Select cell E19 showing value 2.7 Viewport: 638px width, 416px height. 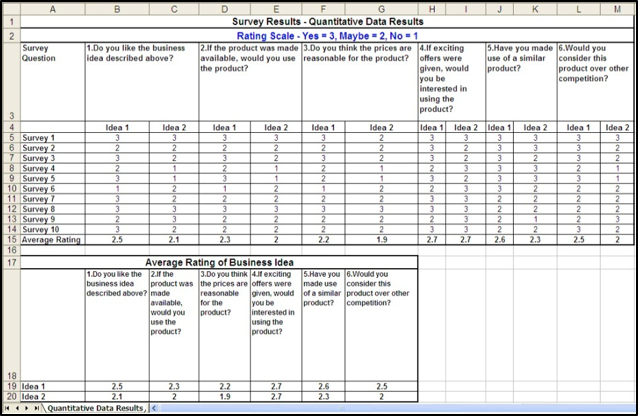coord(276,386)
